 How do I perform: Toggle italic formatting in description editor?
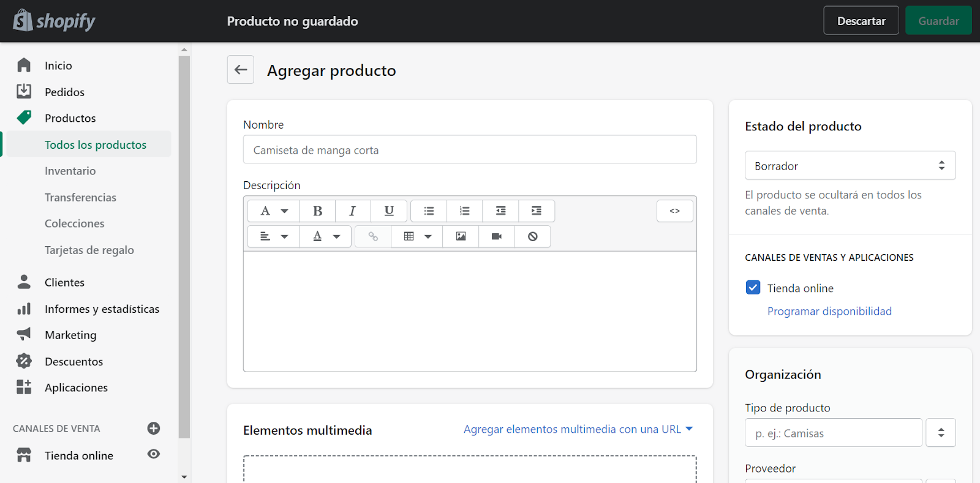point(352,211)
